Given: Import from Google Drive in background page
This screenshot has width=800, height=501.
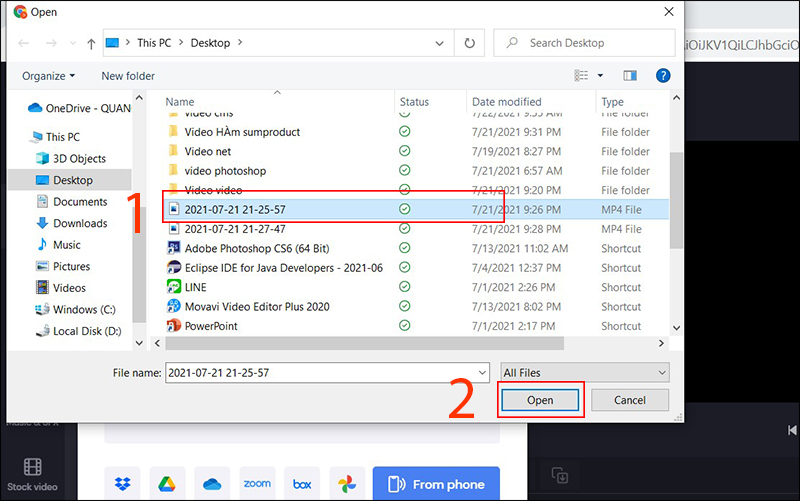Looking at the screenshot, I should pyautogui.click(x=167, y=483).
